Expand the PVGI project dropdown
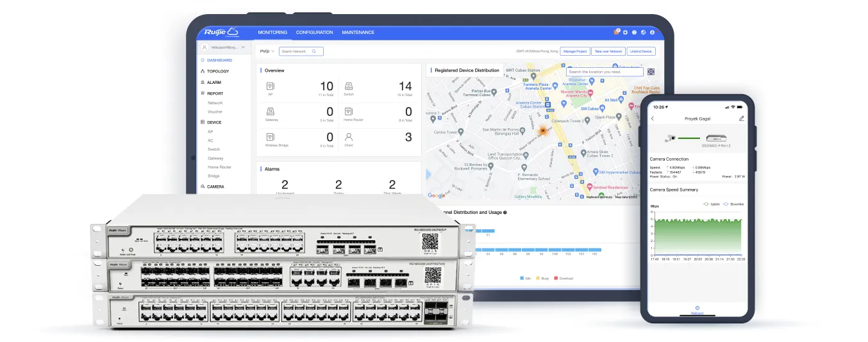Screen dimensions: 868x342 pyautogui.click(x=267, y=51)
